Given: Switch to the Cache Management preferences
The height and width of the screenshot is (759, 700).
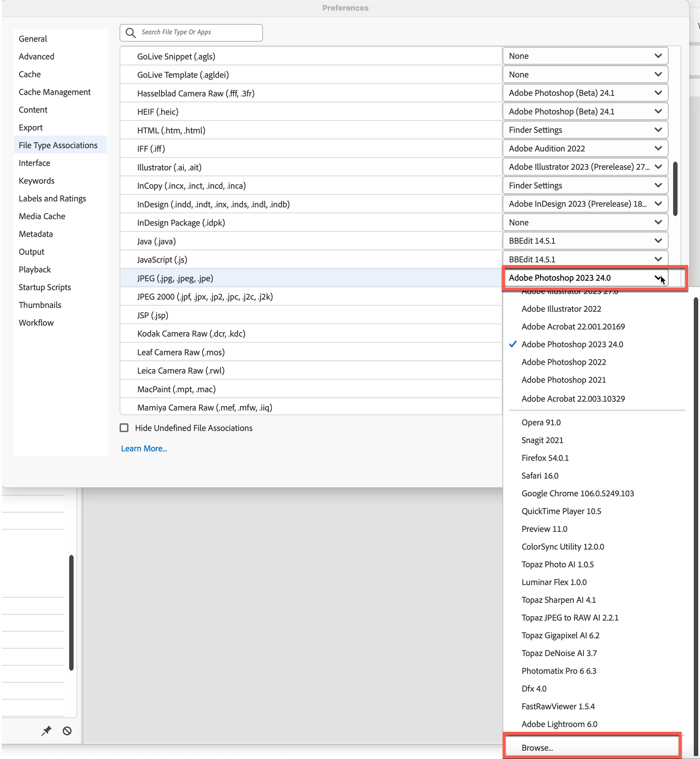Looking at the screenshot, I should point(55,92).
